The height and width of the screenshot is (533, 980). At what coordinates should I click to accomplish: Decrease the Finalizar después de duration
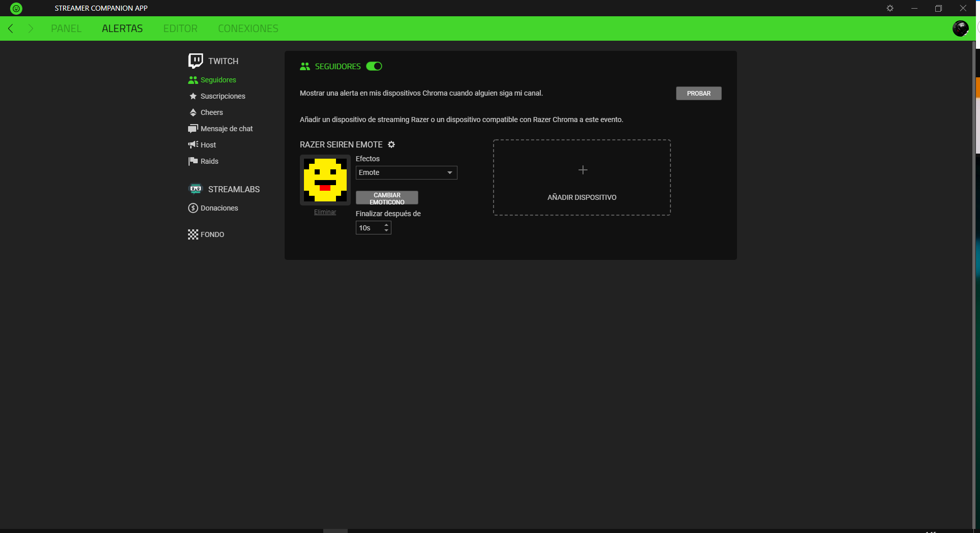coord(386,231)
